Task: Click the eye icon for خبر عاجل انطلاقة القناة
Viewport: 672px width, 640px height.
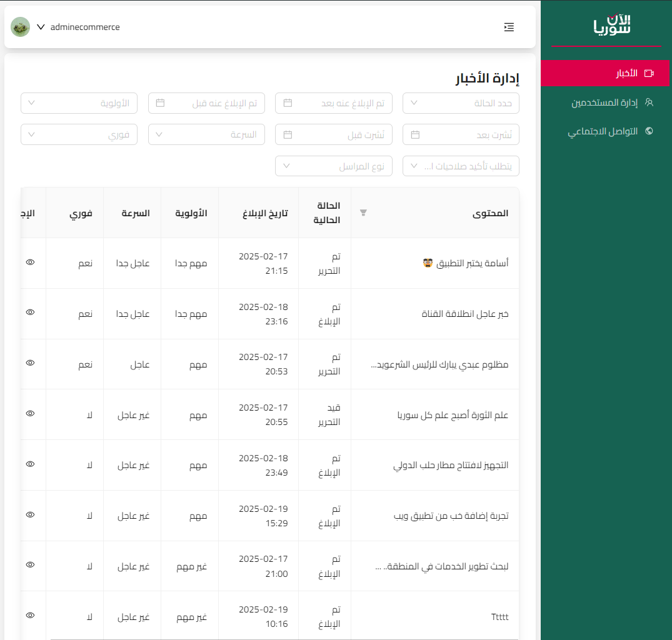Action: click(x=30, y=313)
